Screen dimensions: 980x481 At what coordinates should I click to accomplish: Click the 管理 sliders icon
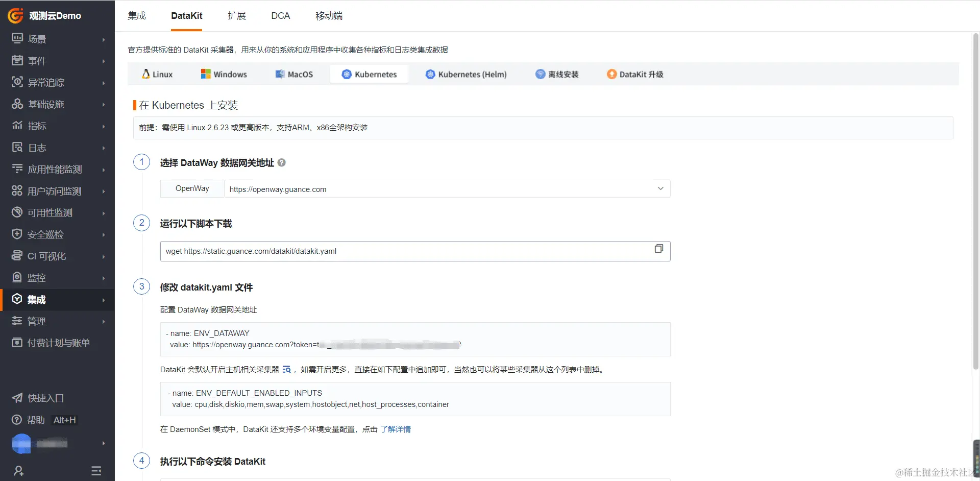pos(17,321)
